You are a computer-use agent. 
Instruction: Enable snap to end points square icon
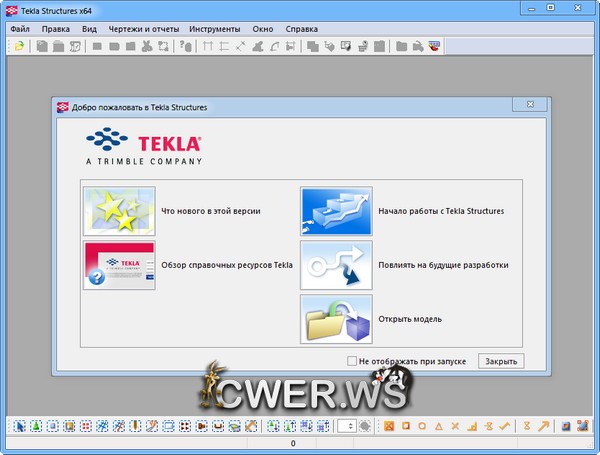coord(406,426)
